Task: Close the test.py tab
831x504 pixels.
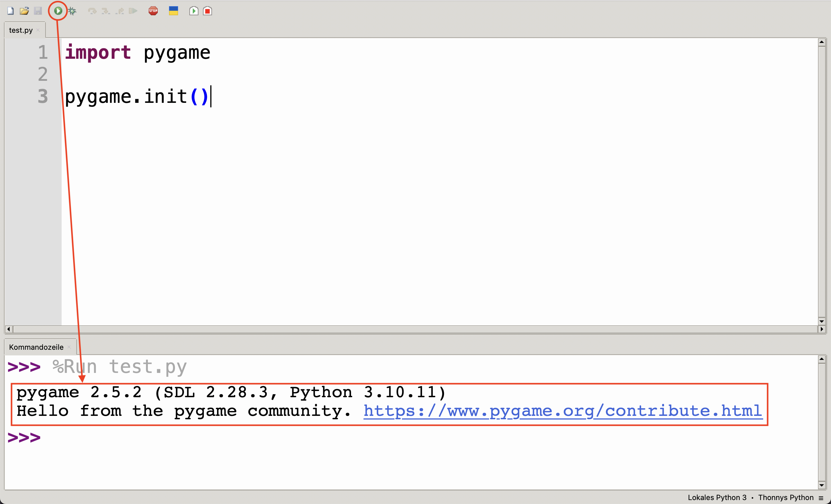Action: click(38, 30)
